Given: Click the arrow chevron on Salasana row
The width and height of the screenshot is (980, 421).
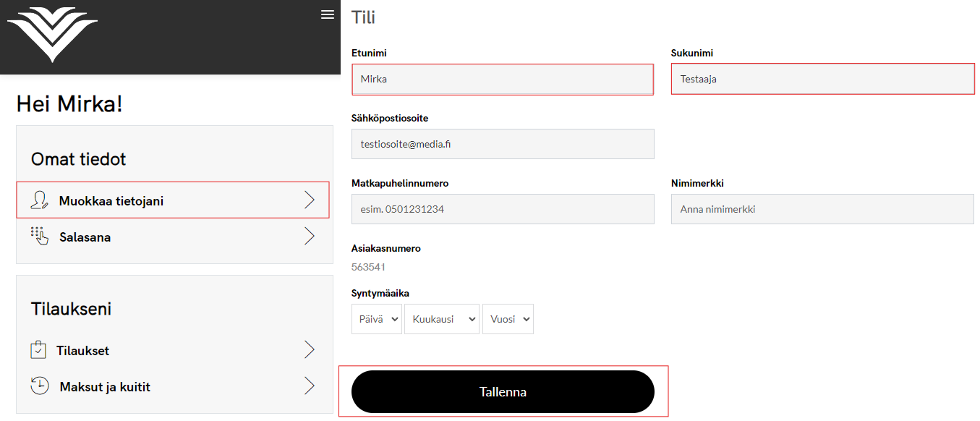Looking at the screenshot, I should 310,237.
